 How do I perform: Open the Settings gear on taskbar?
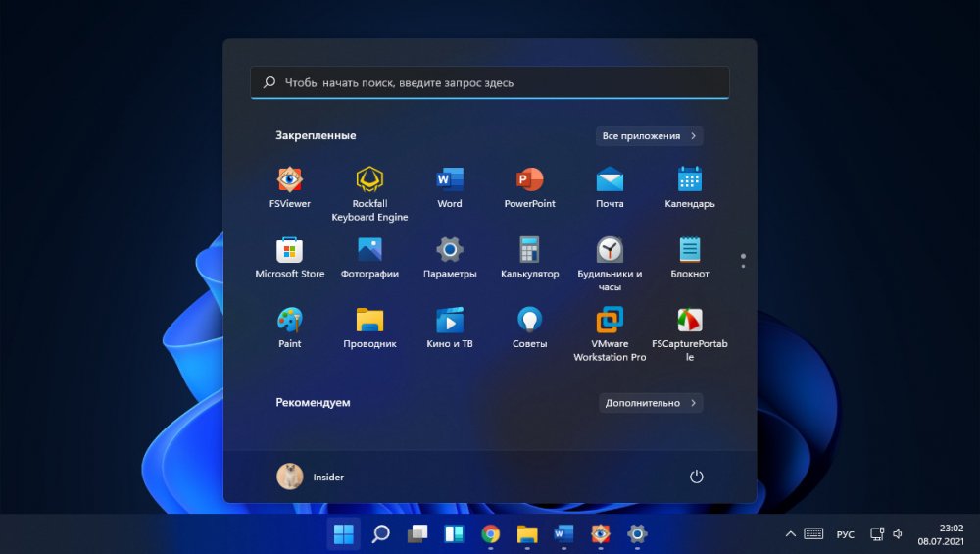(637, 534)
